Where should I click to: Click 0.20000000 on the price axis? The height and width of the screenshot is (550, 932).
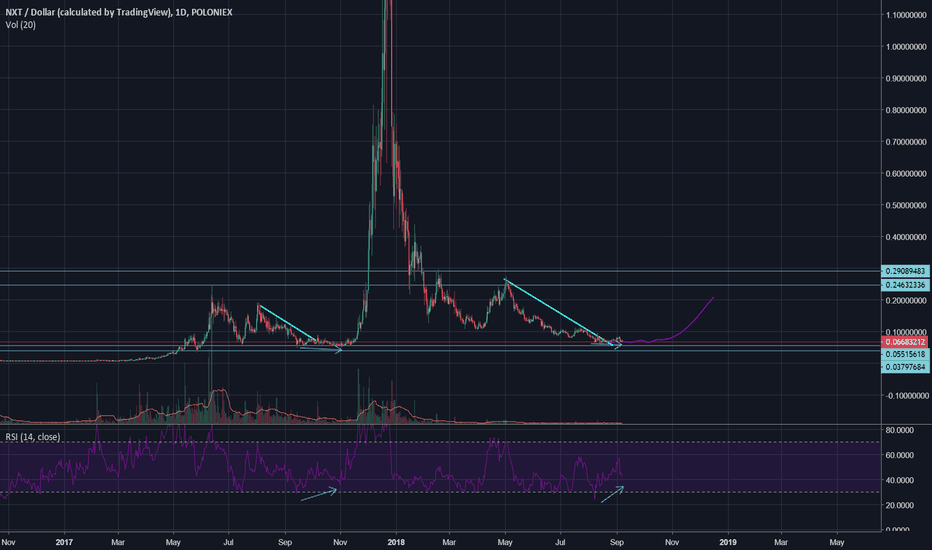906,301
